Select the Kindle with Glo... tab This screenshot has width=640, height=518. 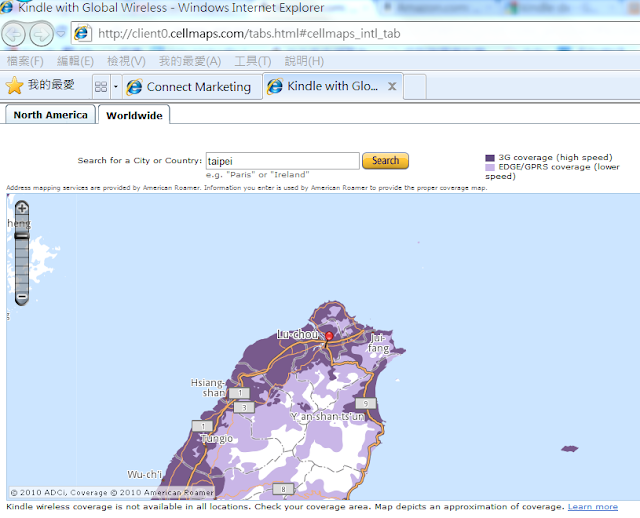333,86
